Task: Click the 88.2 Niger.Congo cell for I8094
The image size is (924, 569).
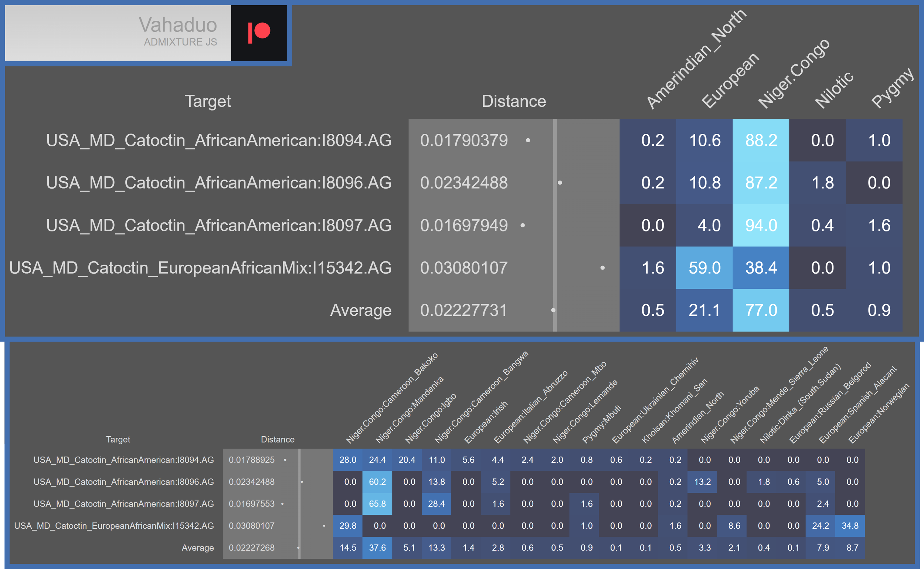Action: (761, 140)
